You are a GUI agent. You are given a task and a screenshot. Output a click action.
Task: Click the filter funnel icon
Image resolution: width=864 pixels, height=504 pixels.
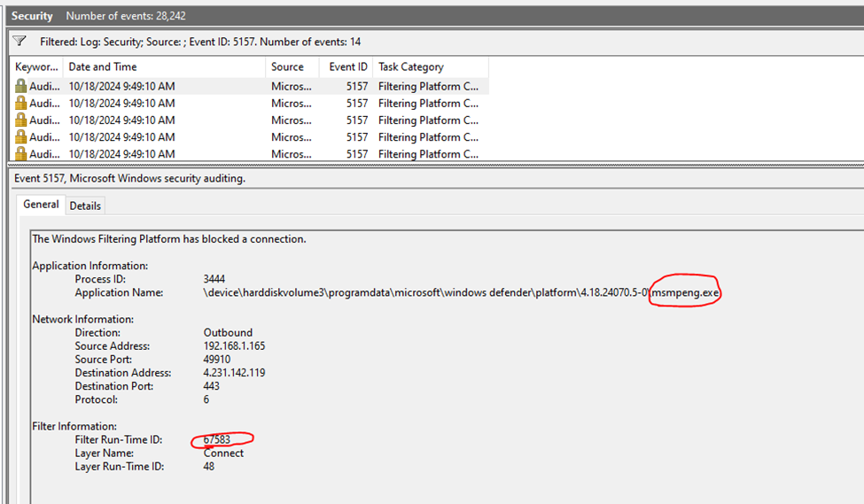19,42
